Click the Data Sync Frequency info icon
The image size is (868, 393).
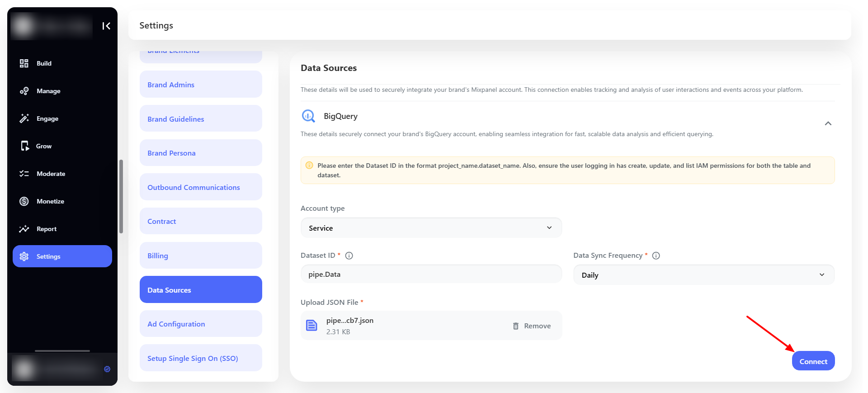tap(656, 256)
